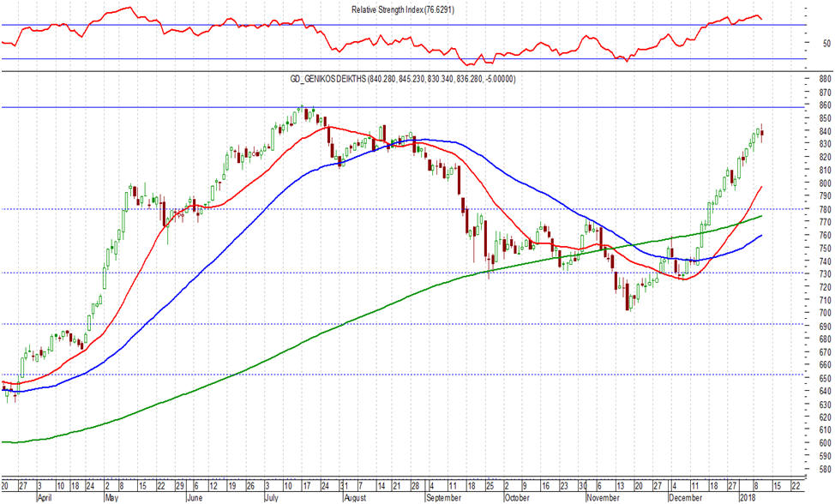Click date tick 16 on time axis
Image resolution: width=835 pixels, height=504 pixels.
tap(545, 486)
